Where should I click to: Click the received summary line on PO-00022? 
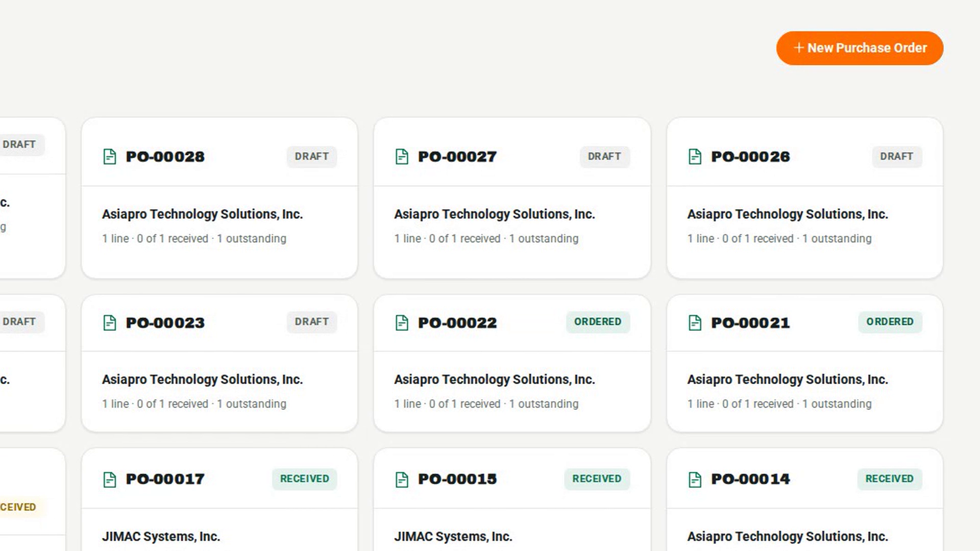coord(486,404)
